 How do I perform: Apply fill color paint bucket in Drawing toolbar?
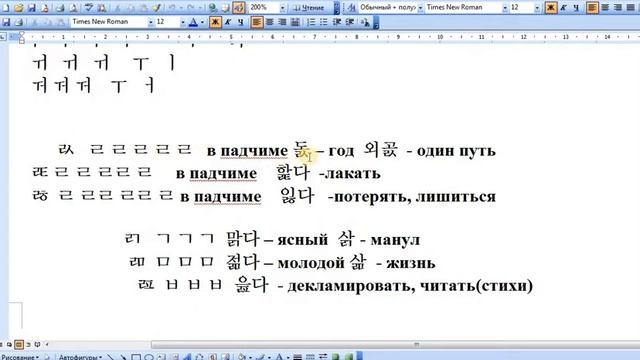pyautogui.click(x=241, y=357)
